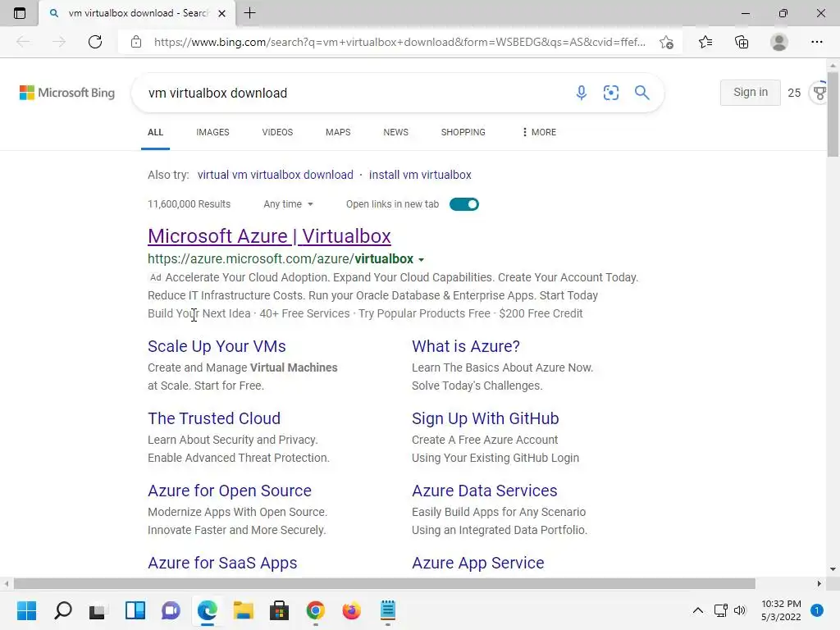Open the Favorites list
Screen dimensions: 840x630
pos(705,42)
